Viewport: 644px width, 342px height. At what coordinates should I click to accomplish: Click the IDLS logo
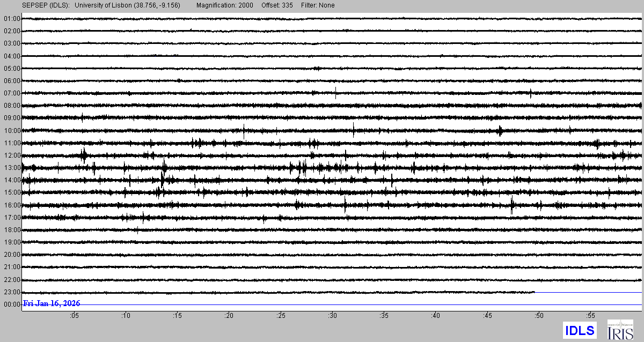click(580, 330)
